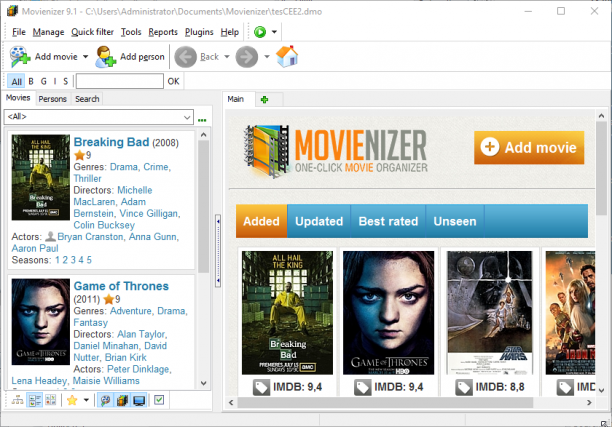The image size is (612, 427).
Task: Open the File menu
Action: pyautogui.click(x=19, y=32)
